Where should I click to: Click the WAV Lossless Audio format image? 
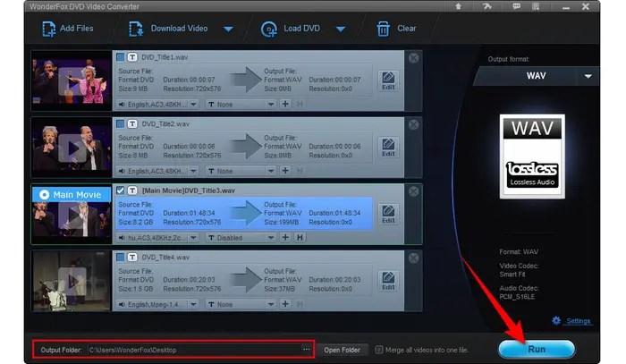click(532, 157)
